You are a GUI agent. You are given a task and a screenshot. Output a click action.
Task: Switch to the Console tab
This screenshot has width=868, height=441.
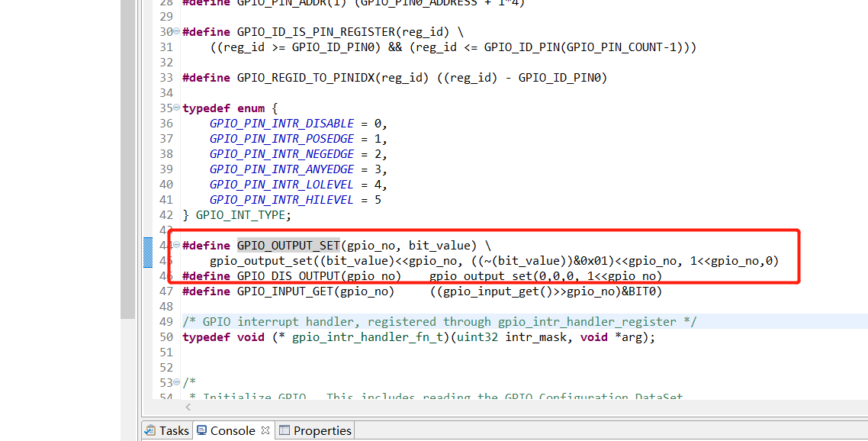(233, 430)
